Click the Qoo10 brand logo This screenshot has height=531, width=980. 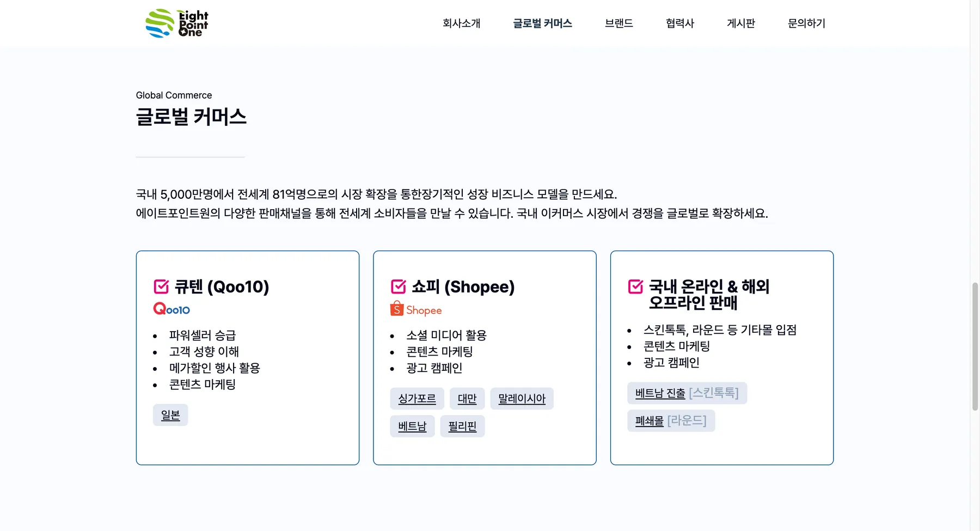pos(171,309)
